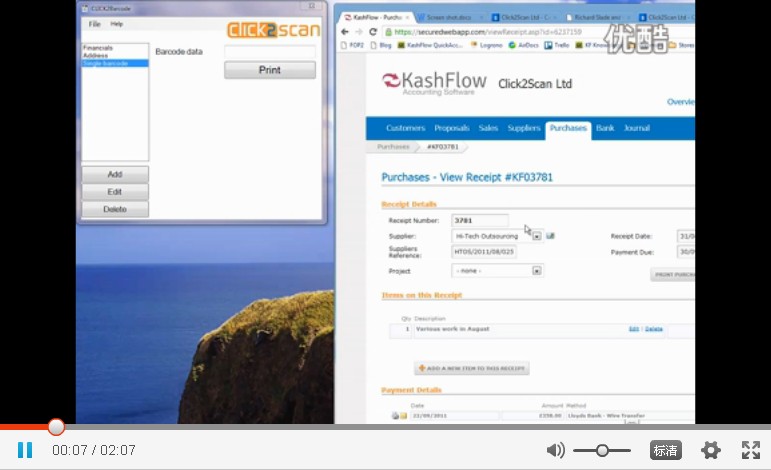Select Address in the Click2Barcode list

pyautogui.click(x=95, y=56)
